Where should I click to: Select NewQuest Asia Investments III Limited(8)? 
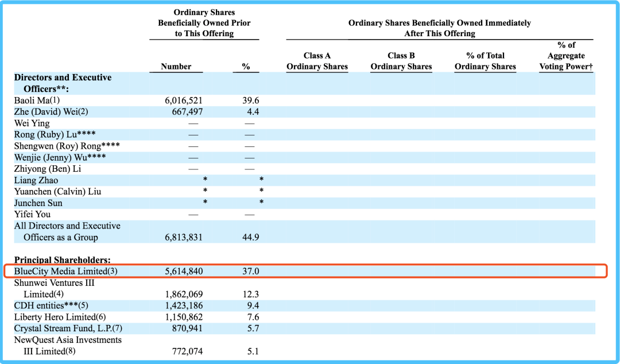tap(68, 346)
